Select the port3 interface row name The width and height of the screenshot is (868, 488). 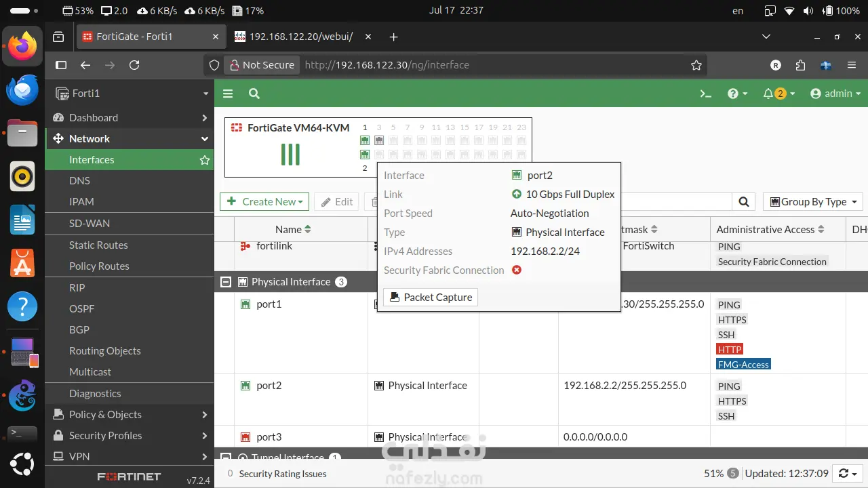(x=269, y=437)
